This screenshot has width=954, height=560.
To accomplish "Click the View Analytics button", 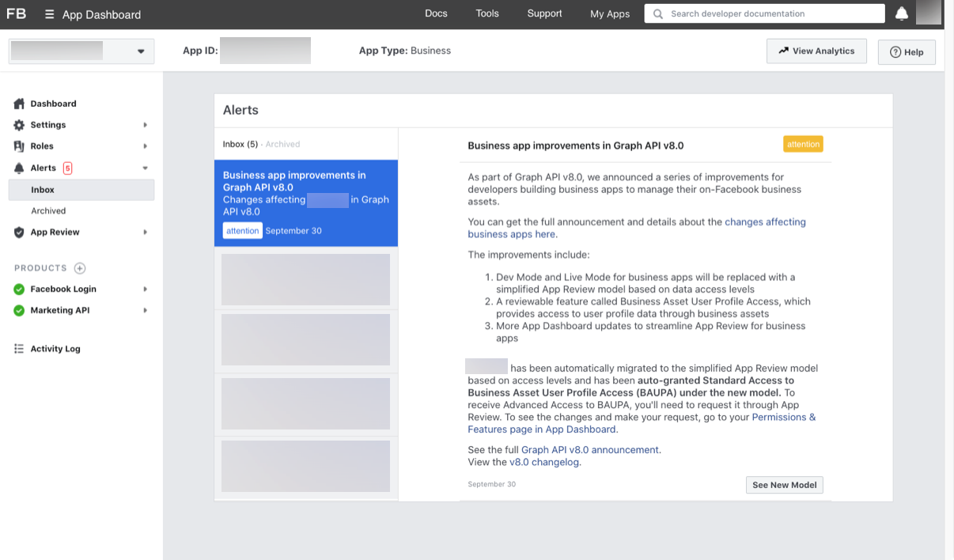I will point(816,51).
